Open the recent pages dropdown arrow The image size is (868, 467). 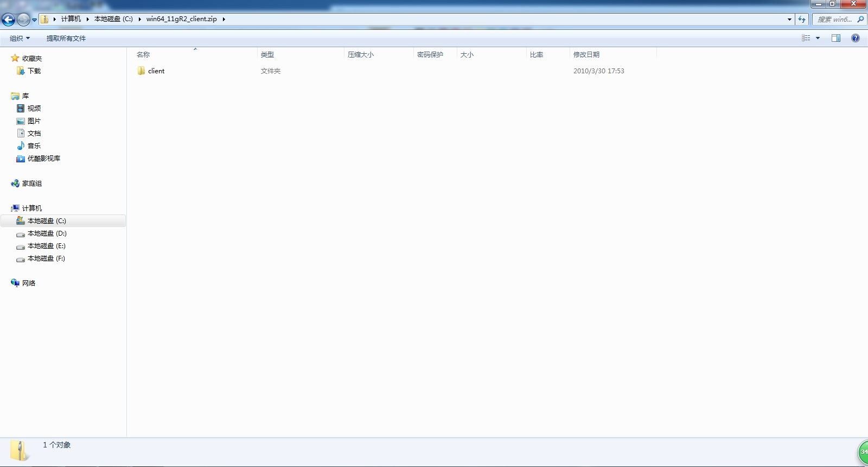point(34,20)
